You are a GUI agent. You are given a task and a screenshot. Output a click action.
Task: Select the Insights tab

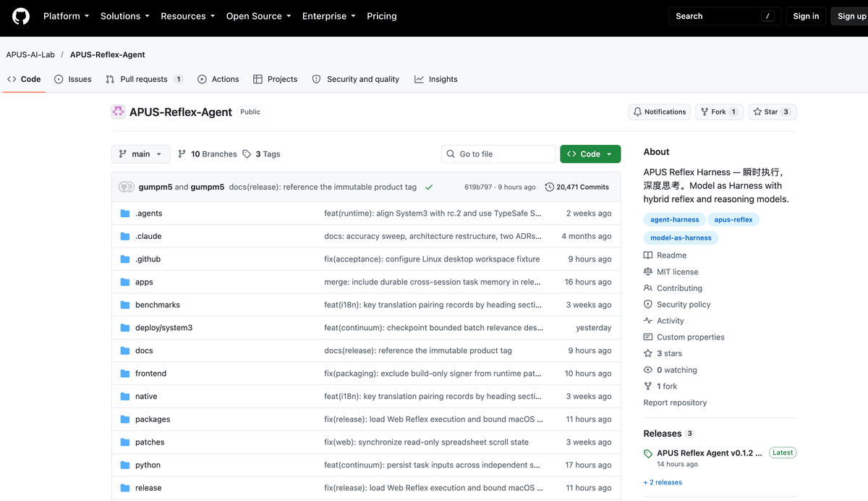436,79
